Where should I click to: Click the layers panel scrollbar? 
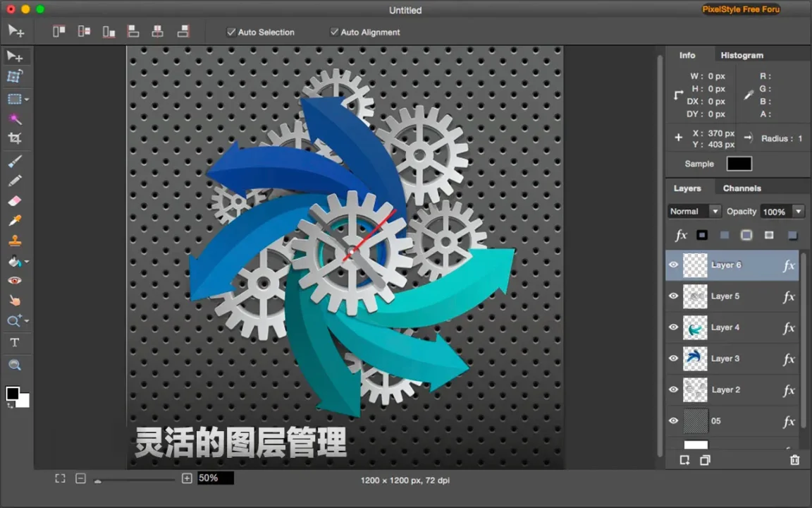[804, 339]
